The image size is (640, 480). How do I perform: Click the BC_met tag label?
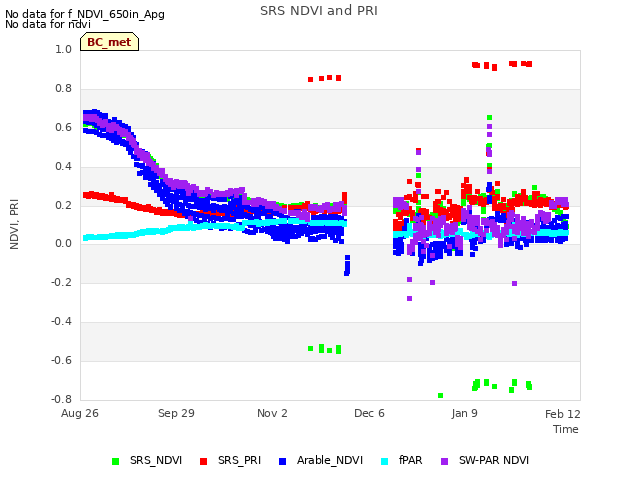click(109, 42)
